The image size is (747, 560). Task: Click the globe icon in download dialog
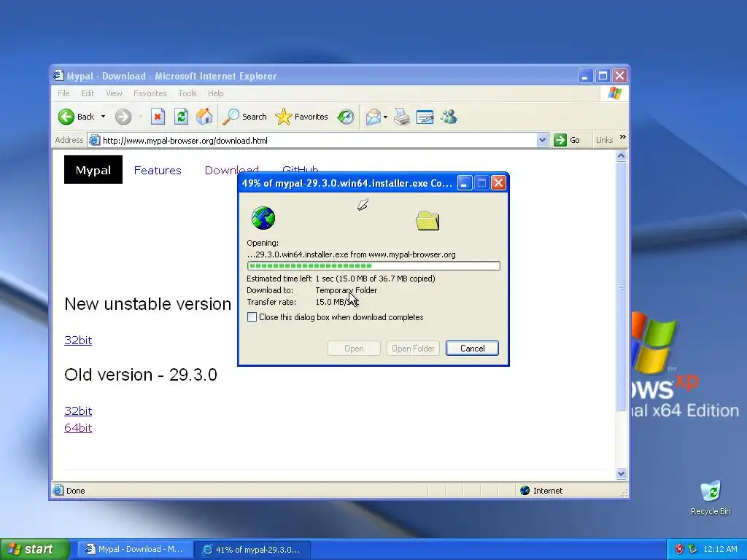pos(263,218)
